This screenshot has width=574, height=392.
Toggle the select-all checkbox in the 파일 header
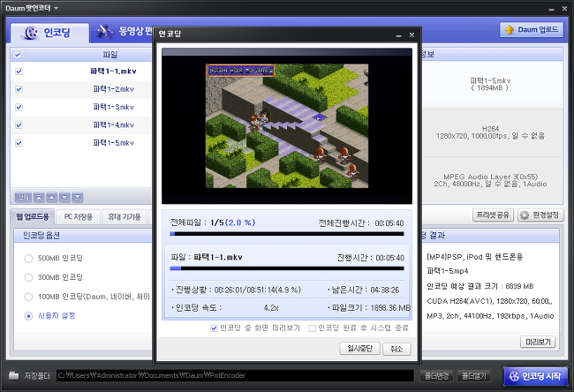[18, 55]
